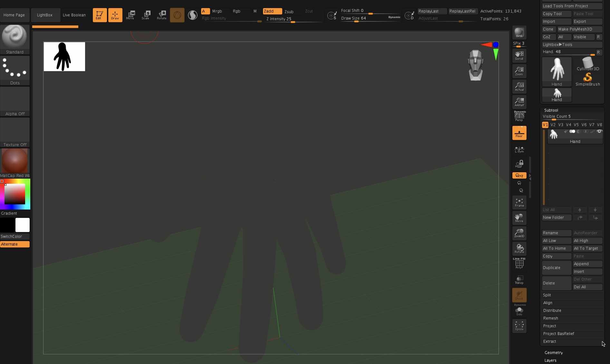The height and width of the screenshot is (364, 610).
Task: Click the Move navigation icon in right shelf
Action: 519,218
